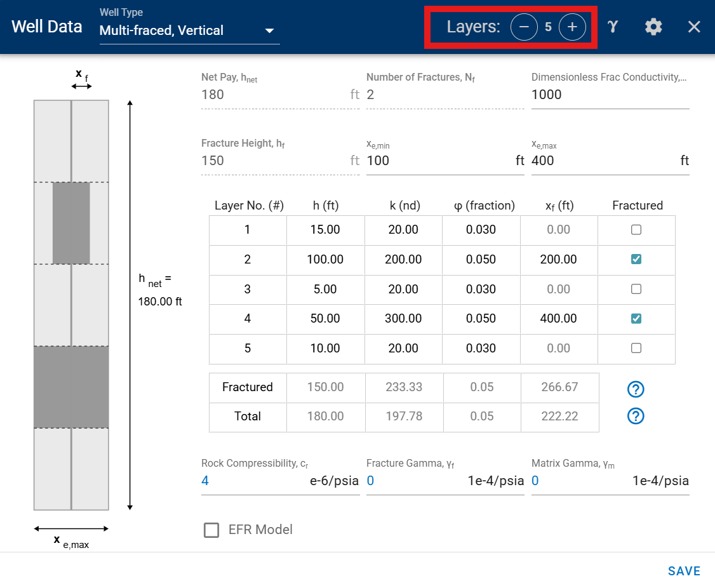Open help icon for Fractured row
Viewport: 715px width, 588px height.
click(x=636, y=388)
